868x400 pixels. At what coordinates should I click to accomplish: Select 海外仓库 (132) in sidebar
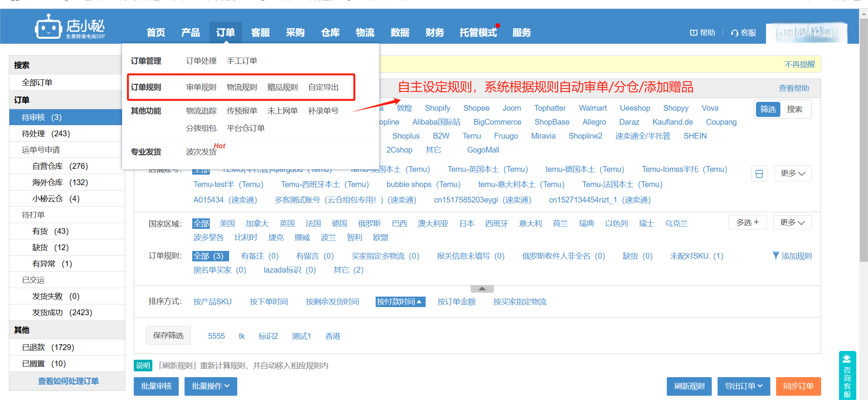point(67,182)
